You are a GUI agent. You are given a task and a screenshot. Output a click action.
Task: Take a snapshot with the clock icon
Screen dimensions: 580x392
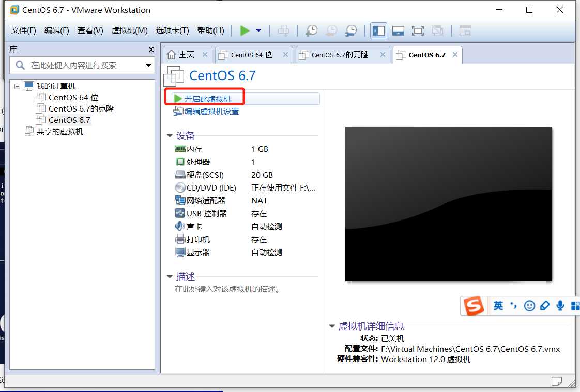point(312,30)
